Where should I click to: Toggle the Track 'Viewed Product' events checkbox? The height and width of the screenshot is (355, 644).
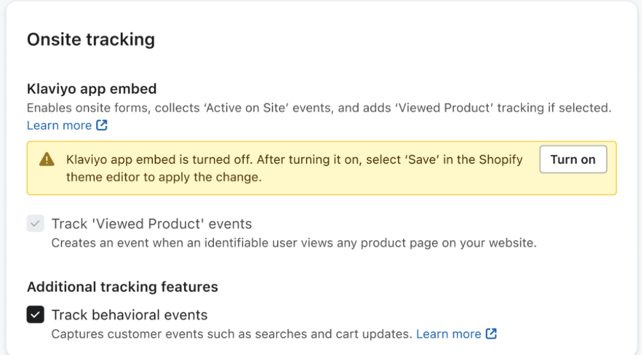[36, 223]
